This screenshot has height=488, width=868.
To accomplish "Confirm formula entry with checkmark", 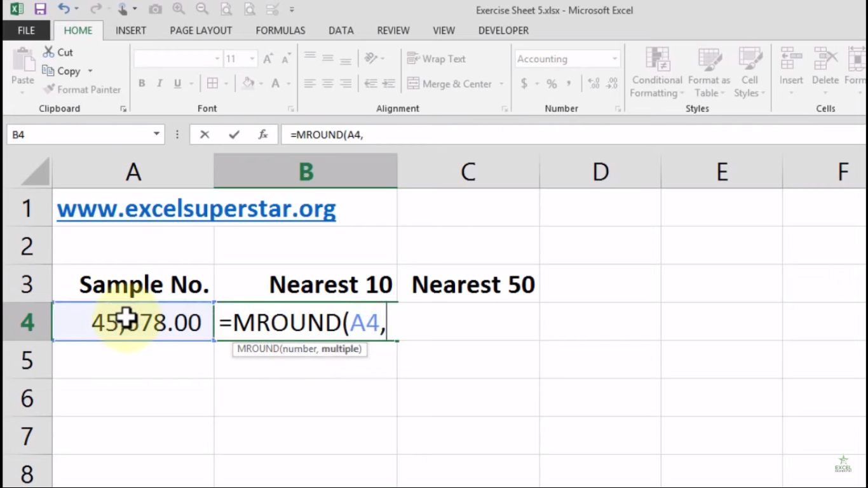I will coord(234,135).
